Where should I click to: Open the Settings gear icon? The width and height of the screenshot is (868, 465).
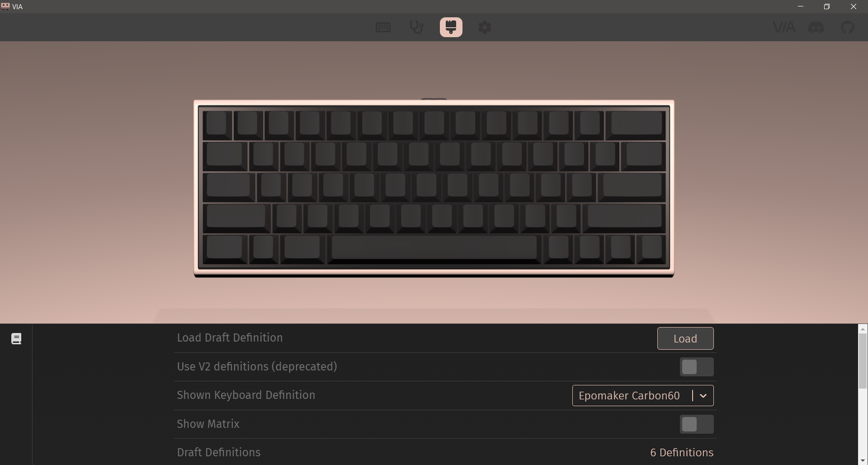click(x=484, y=27)
